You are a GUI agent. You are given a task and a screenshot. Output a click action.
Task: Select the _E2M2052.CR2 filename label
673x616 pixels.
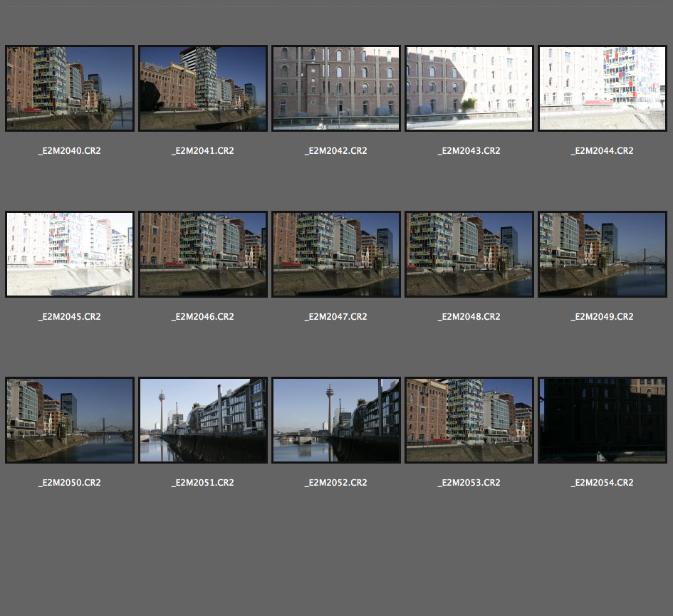336,483
